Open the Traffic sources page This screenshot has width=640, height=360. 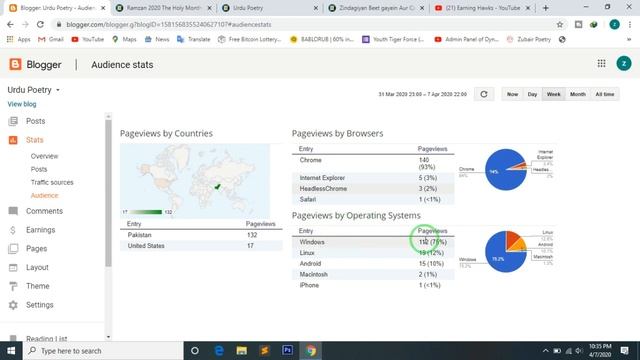pos(52,182)
